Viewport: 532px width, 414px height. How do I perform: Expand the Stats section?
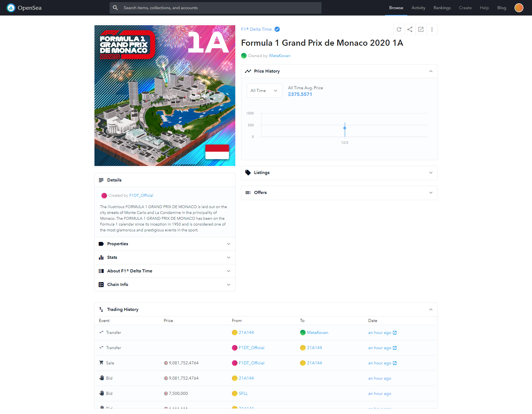tap(229, 257)
